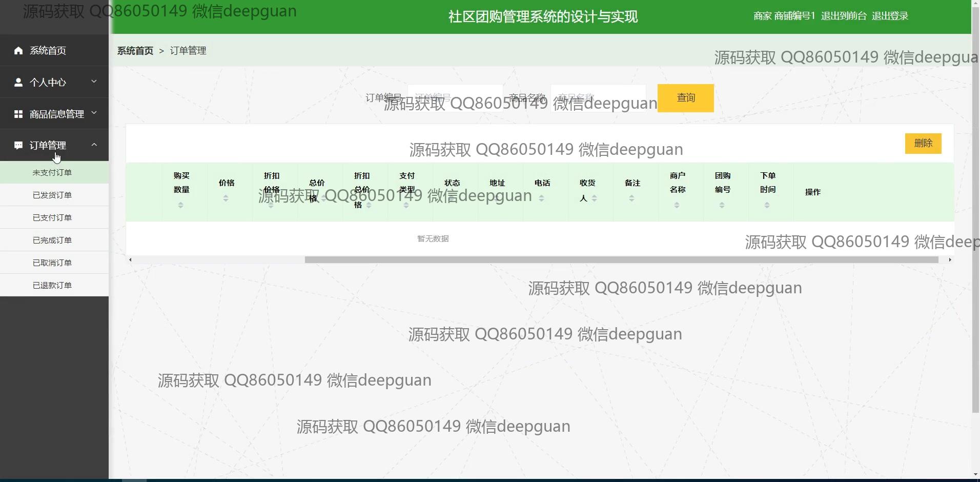Select 已支付订单 in the sidebar
Viewport: 980px width, 482px height.
pyautogui.click(x=52, y=217)
